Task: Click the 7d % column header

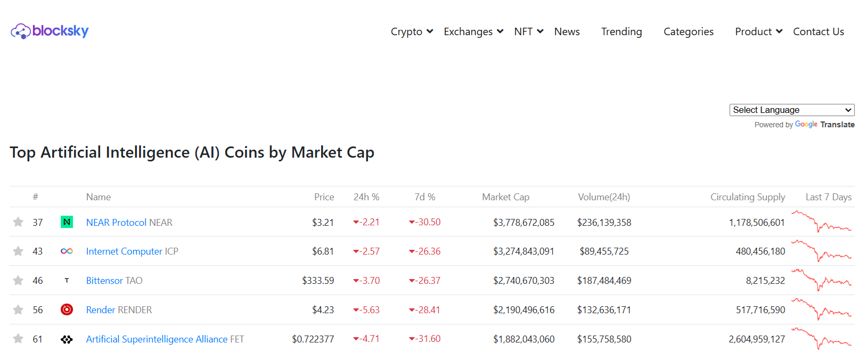Action: pyautogui.click(x=425, y=197)
